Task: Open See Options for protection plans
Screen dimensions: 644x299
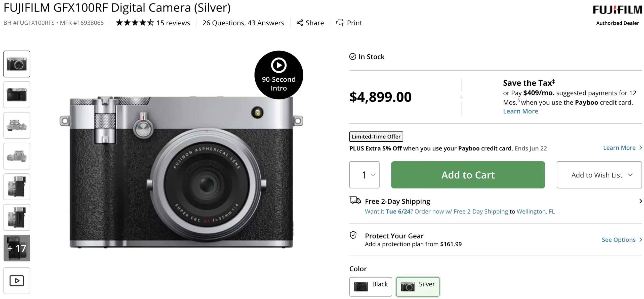Action: (x=621, y=240)
